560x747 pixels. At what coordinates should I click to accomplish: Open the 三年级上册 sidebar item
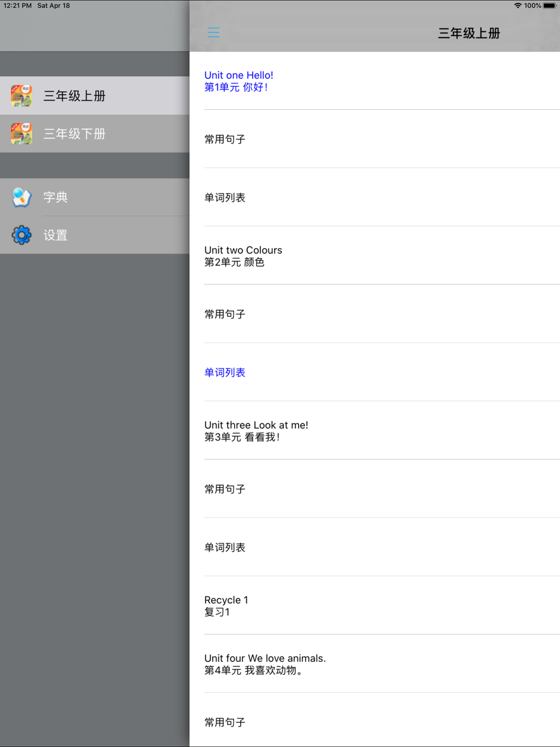pyautogui.click(x=95, y=96)
